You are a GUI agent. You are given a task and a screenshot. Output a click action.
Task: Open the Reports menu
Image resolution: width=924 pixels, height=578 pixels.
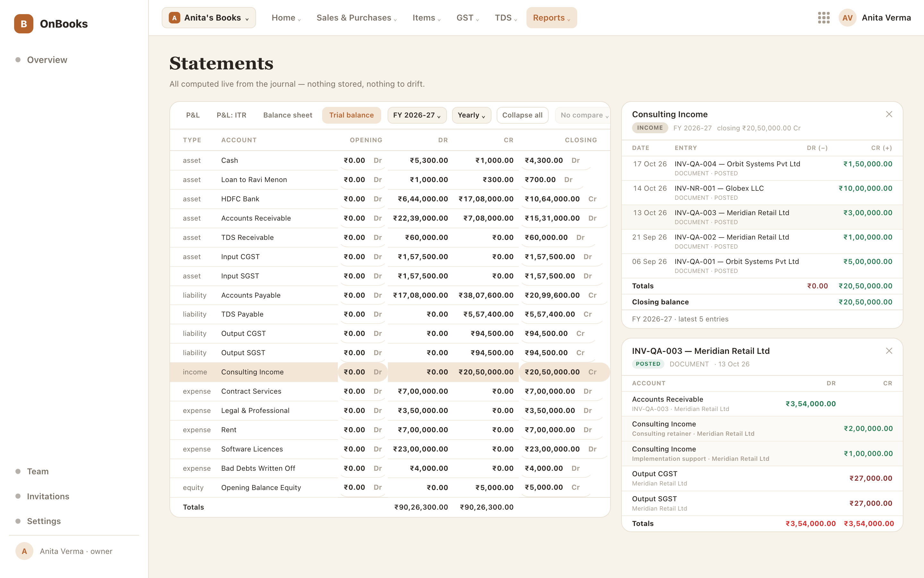point(551,18)
